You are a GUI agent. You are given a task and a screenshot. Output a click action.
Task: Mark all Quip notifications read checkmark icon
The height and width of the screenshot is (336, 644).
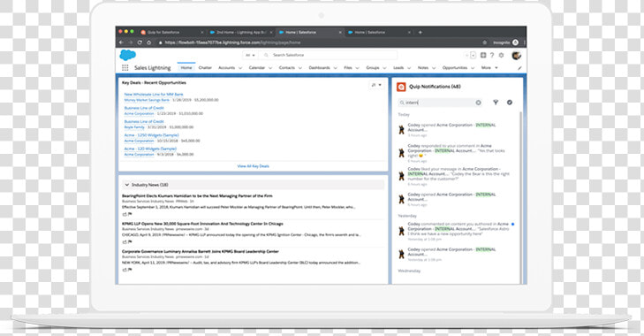[x=510, y=103]
